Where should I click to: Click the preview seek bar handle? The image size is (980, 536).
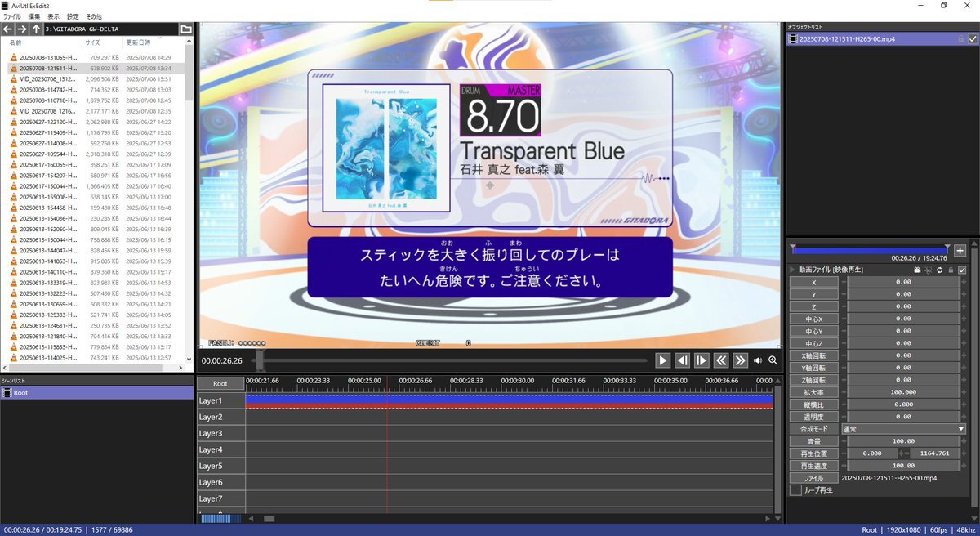260,360
